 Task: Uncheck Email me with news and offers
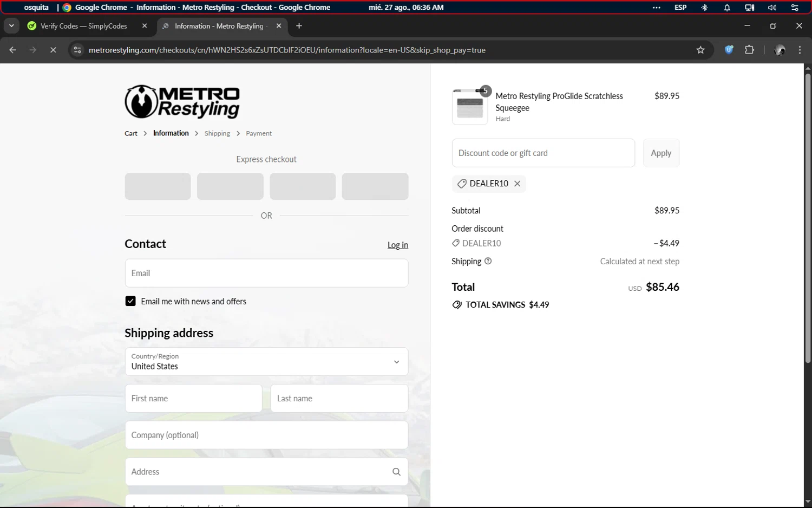[130, 301]
